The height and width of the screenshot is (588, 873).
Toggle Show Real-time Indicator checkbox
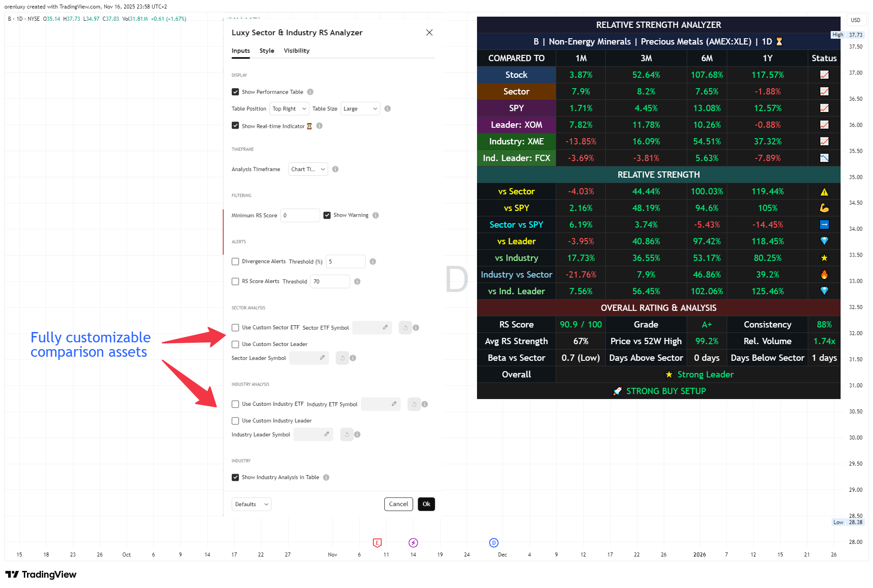tap(235, 126)
